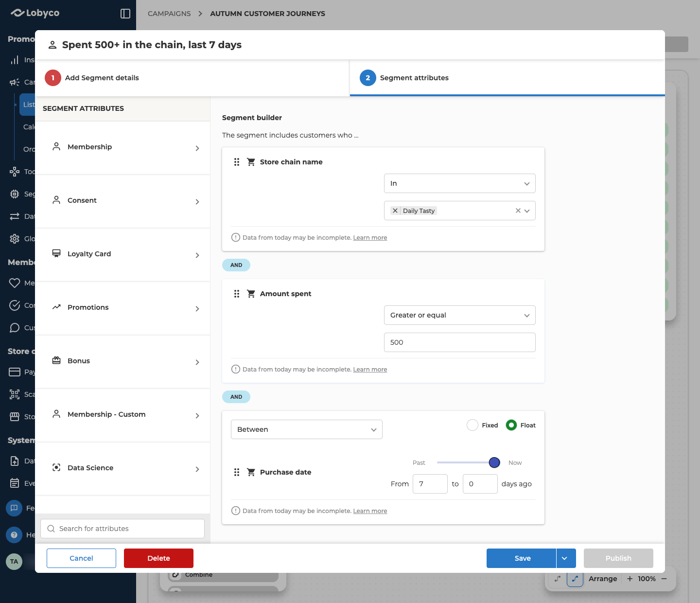Select the Float radio option
The height and width of the screenshot is (603, 700).
click(511, 425)
